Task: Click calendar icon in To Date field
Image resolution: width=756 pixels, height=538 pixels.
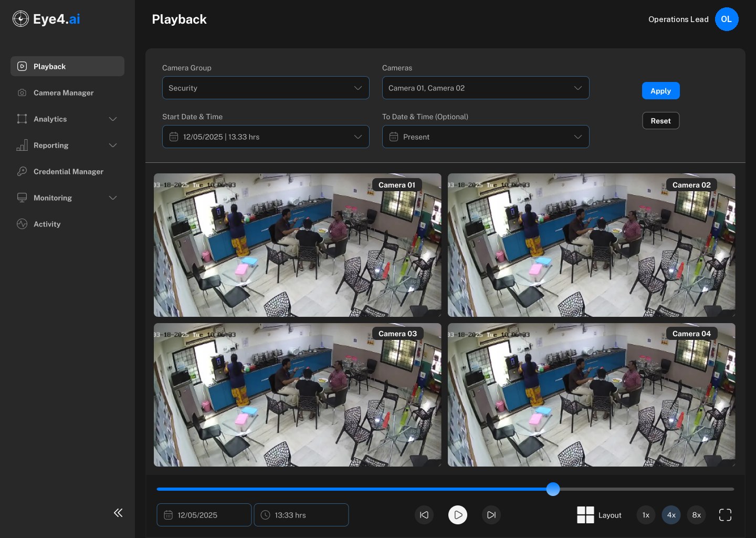Action: 394,137
